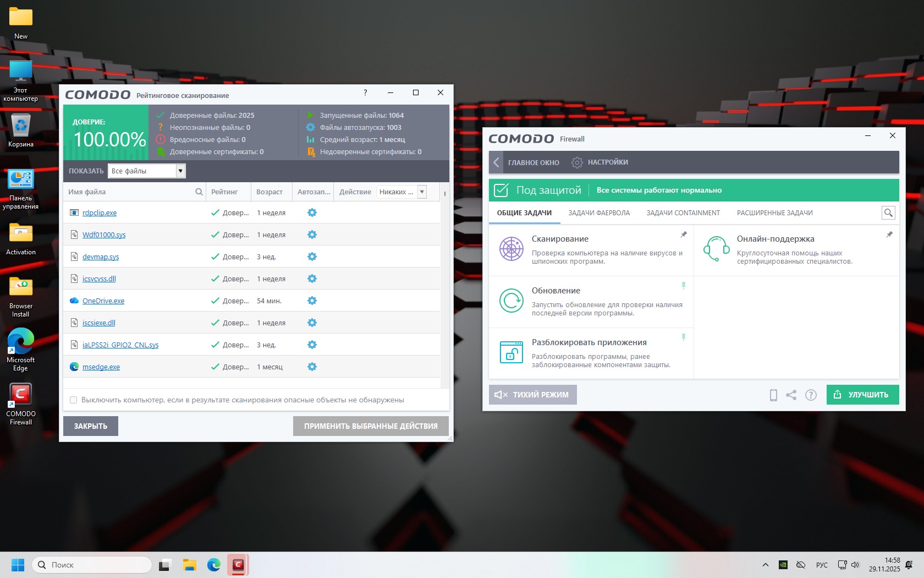
Task: Click the Unblock applications padlock icon
Action: pos(511,352)
